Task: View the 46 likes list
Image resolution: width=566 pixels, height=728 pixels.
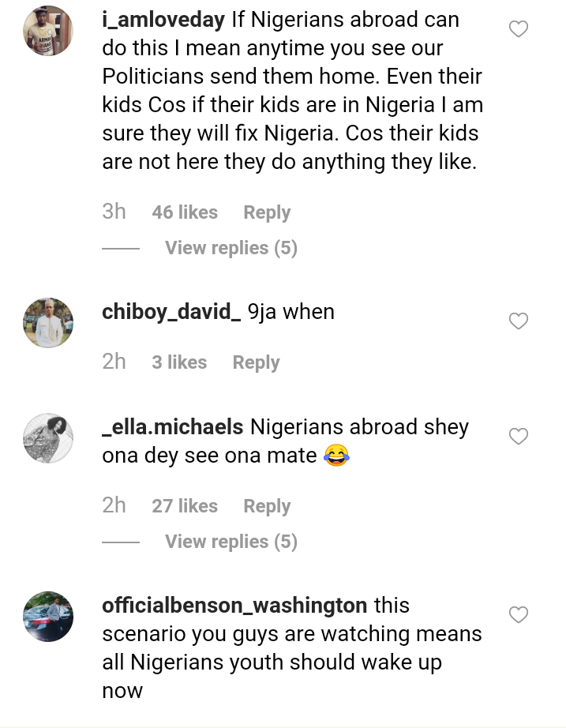Action: (185, 212)
